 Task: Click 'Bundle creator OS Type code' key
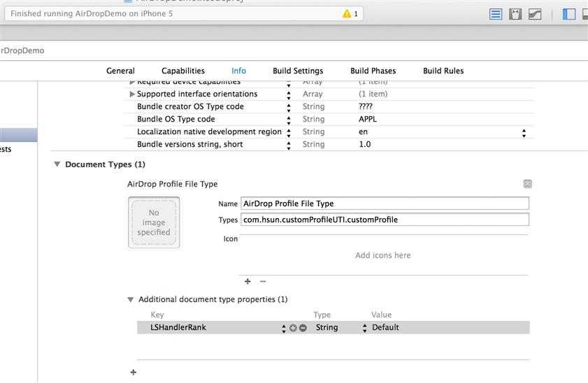point(190,106)
